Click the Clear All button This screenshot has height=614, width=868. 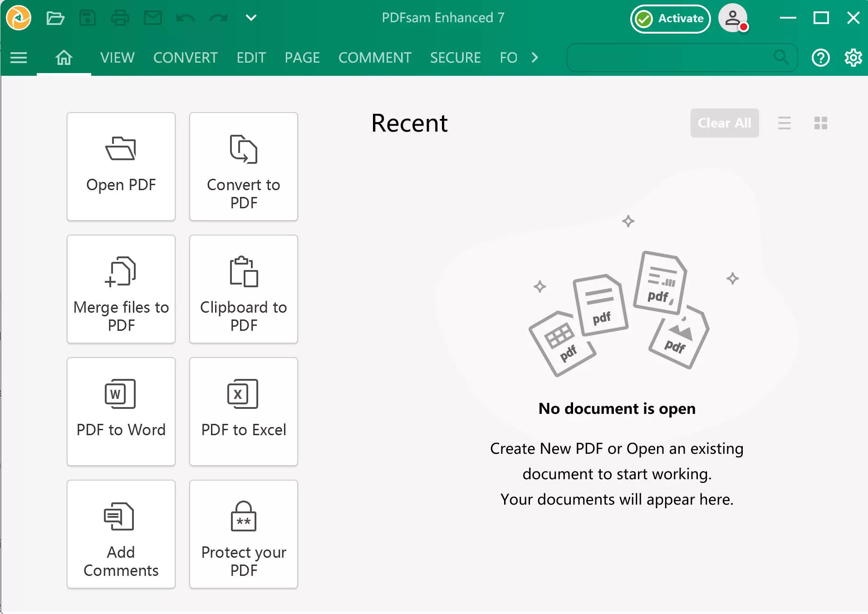725,123
